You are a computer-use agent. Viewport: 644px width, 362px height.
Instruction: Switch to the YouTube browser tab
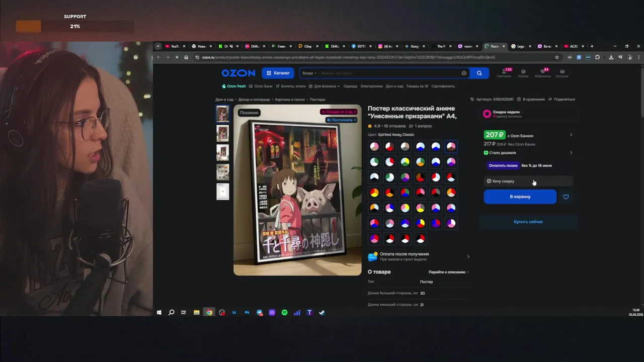pyautogui.click(x=175, y=46)
